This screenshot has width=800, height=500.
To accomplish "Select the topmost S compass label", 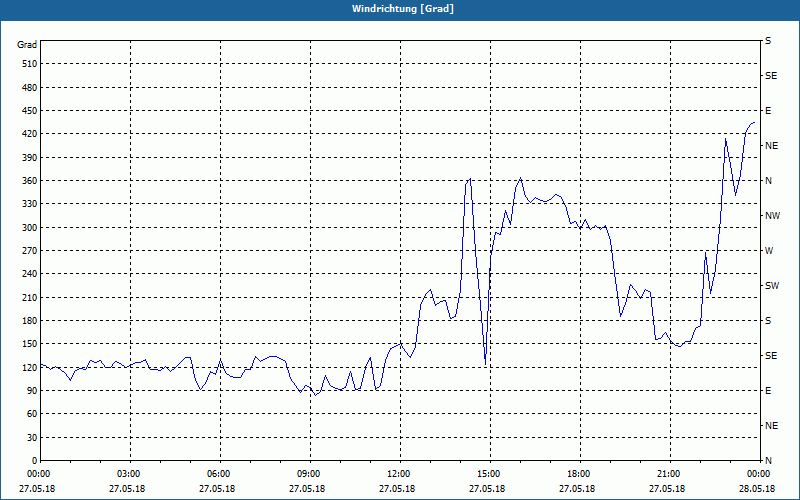I will pos(768,41).
